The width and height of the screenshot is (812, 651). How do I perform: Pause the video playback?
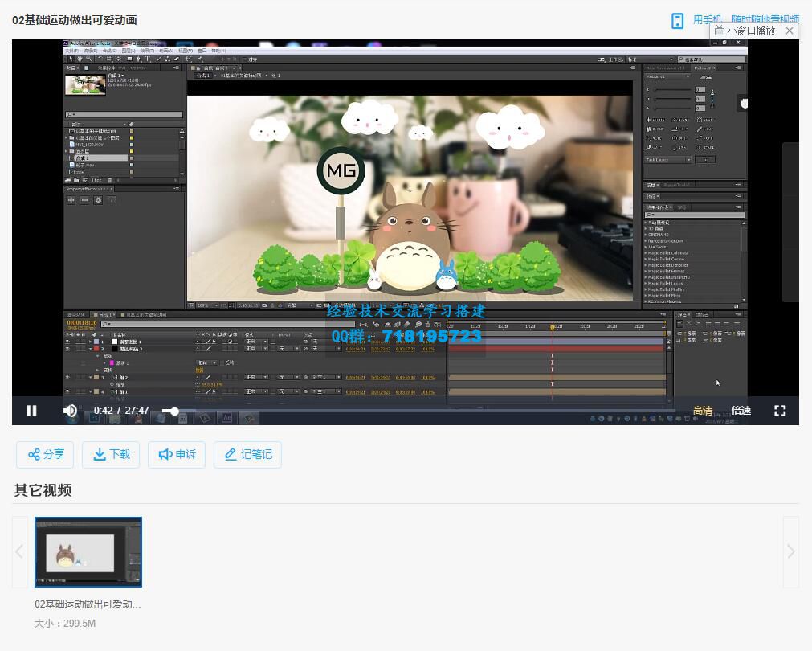tap(31, 411)
